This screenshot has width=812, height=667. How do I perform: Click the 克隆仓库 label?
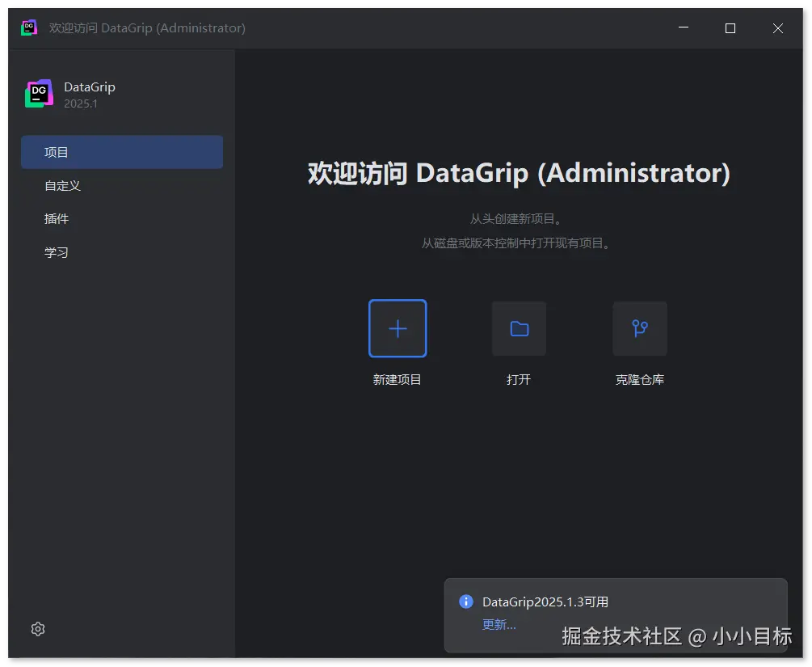click(x=640, y=379)
